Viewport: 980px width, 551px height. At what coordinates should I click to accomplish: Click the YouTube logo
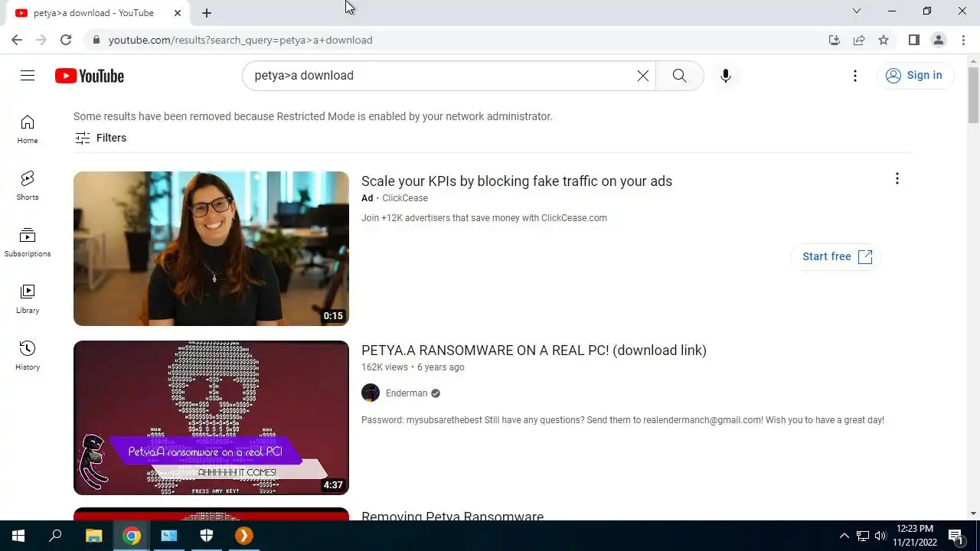tap(90, 76)
